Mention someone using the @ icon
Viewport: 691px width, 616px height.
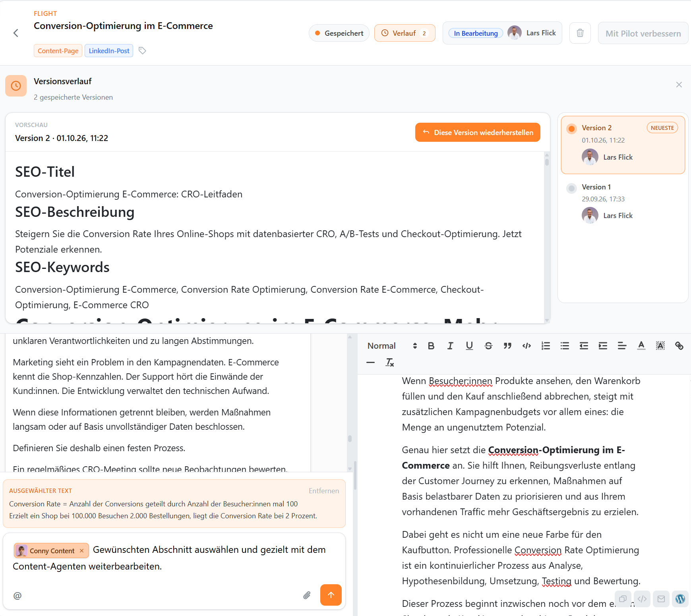(x=17, y=595)
